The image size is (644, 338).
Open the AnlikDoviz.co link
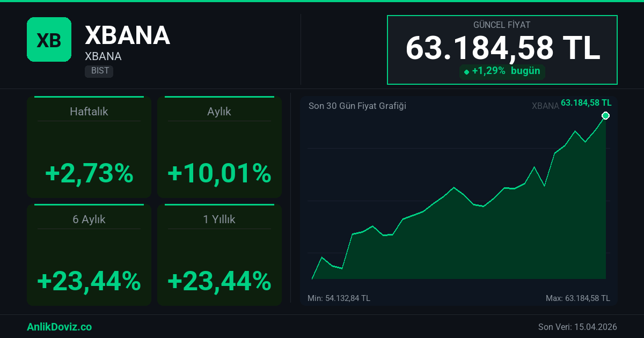coord(59,327)
